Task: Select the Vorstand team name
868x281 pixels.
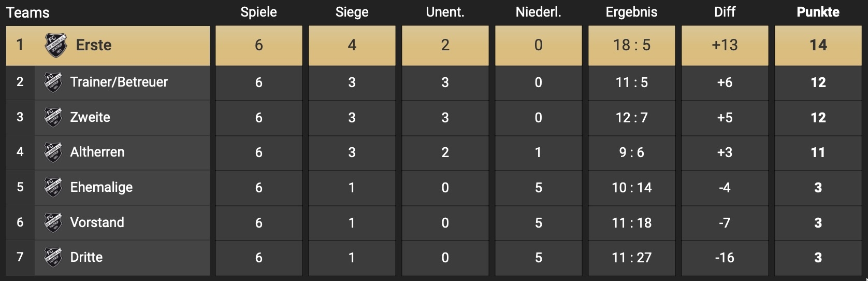Action: click(x=97, y=222)
